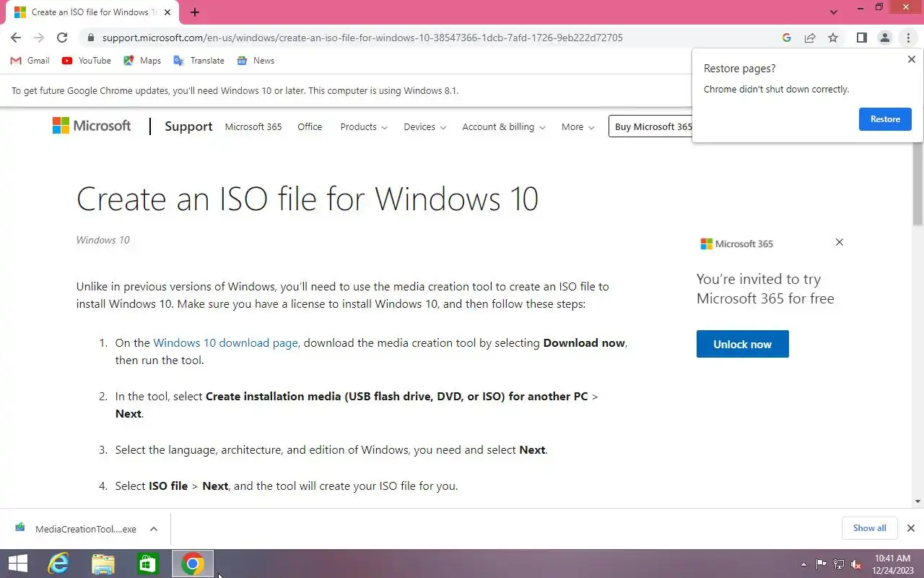Open the Office nav item
Image resolution: width=924 pixels, height=578 pixels.
click(310, 126)
